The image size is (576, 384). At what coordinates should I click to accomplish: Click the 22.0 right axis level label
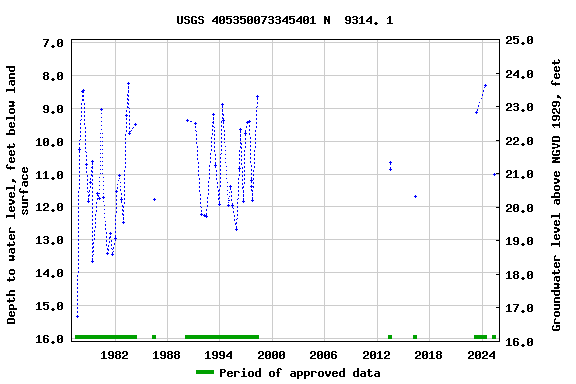pyautogui.click(x=519, y=141)
